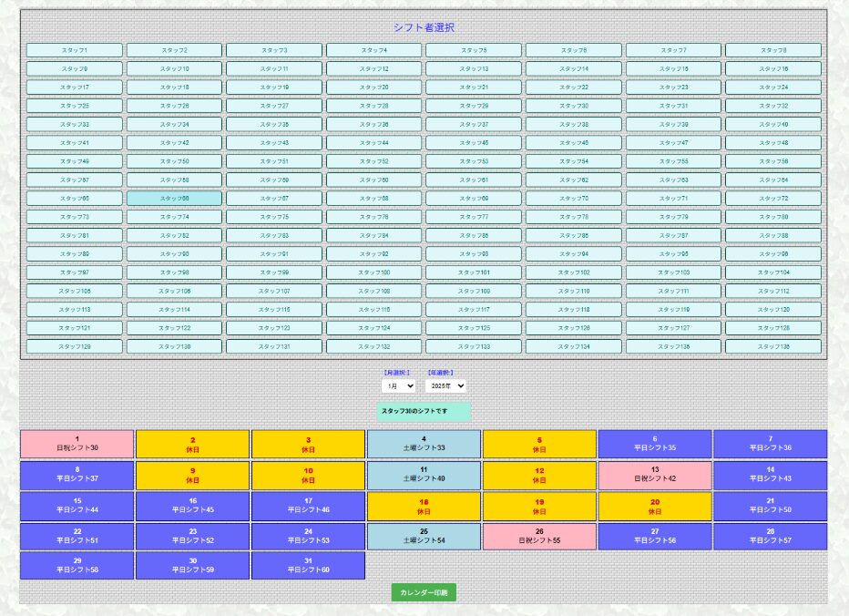Screen dimensions: 849x616
Task: Select スタッフ100 button
Action: pos(373,272)
